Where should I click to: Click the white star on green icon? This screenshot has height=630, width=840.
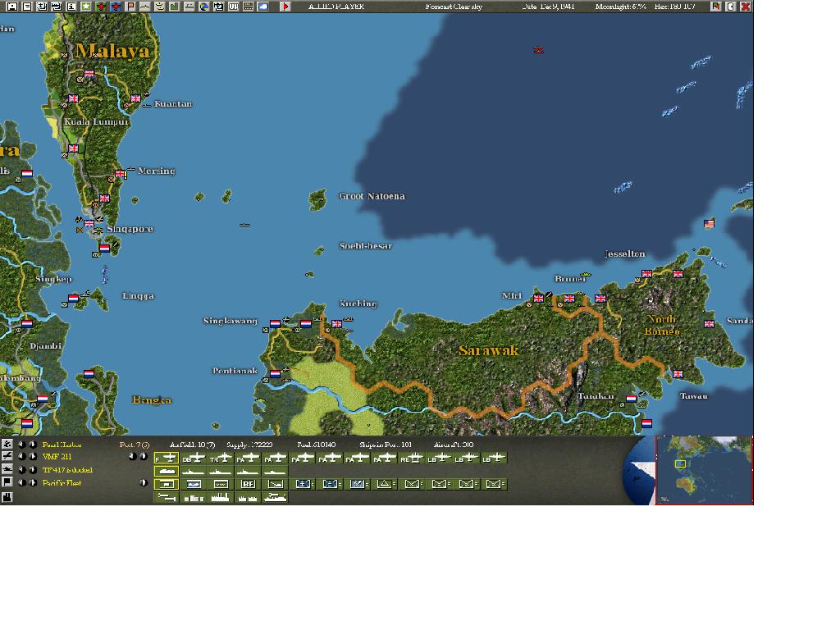[x=85, y=7]
